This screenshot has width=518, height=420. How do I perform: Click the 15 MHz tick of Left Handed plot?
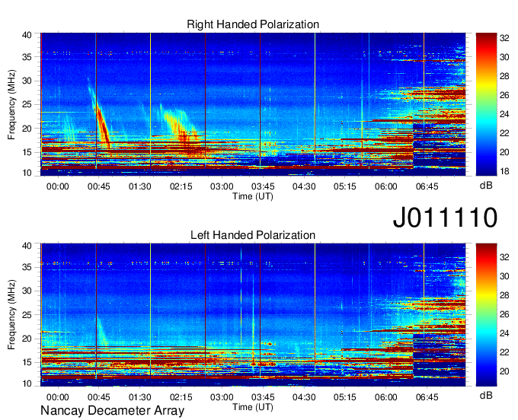click(27, 363)
